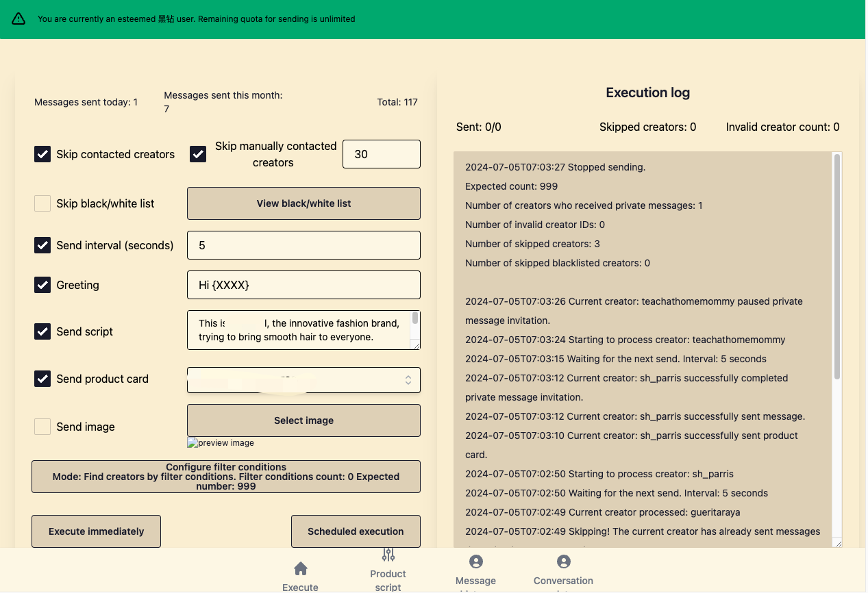This screenshot has height=593, width=868.
Task: Click the warning triangle icon in banner
Action: pyautogui.click(x=18, y=19)
